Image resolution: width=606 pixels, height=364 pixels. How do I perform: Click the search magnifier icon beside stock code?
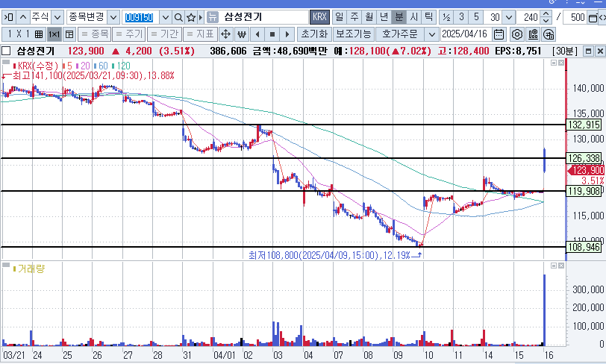tap(178, 17)
